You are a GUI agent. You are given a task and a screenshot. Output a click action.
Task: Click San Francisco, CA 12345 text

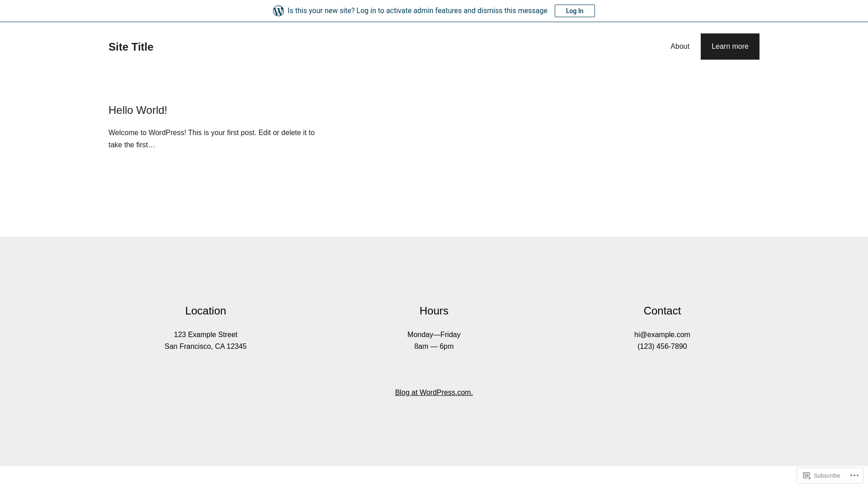click(206, 347)
